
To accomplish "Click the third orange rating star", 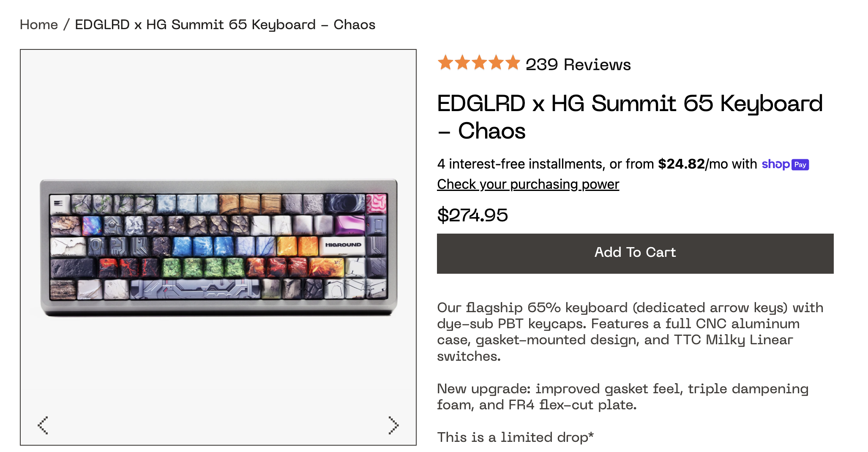I will [x=479, y=63].
